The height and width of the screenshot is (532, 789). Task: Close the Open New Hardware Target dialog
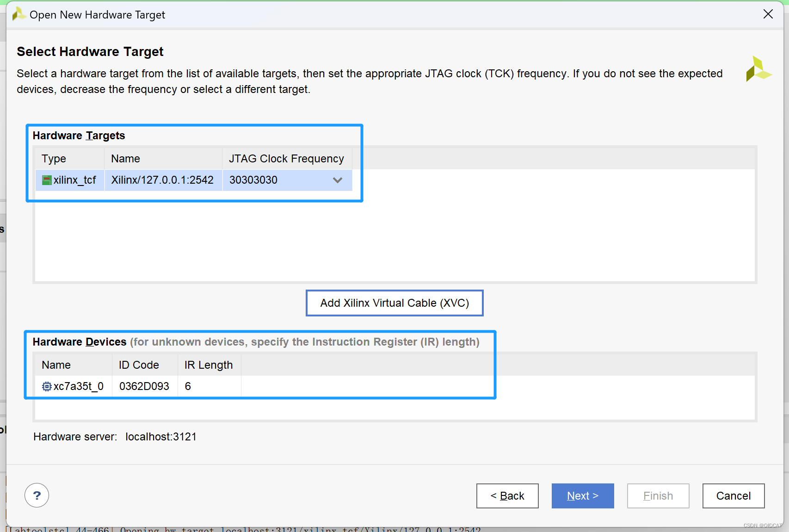[x=768, y=14]
